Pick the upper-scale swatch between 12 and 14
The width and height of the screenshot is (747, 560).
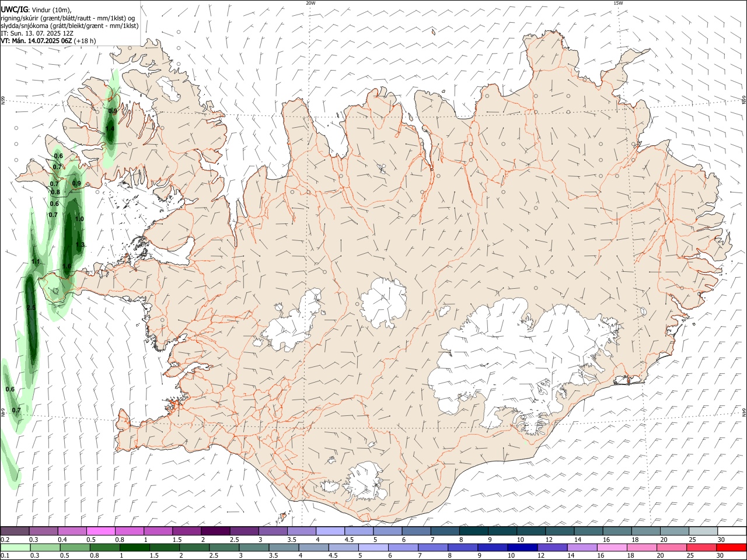[560, 531]
